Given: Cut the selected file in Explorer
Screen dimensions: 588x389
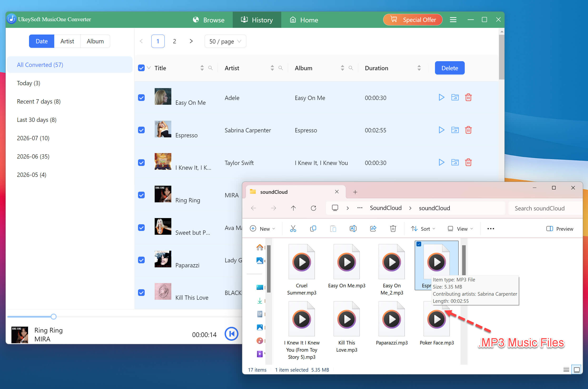Looking at the screenshot, I should tap(293, 229).
